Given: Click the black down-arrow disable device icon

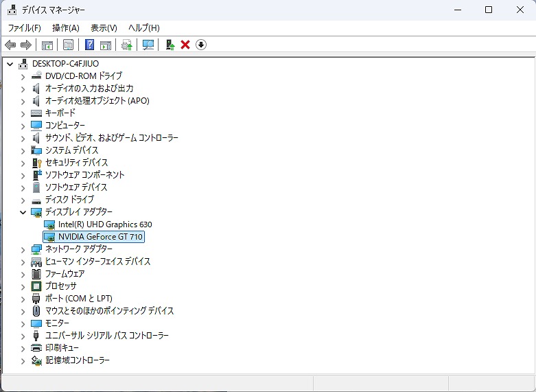Looking at the screenshot, I should click(x=201, y=45).
